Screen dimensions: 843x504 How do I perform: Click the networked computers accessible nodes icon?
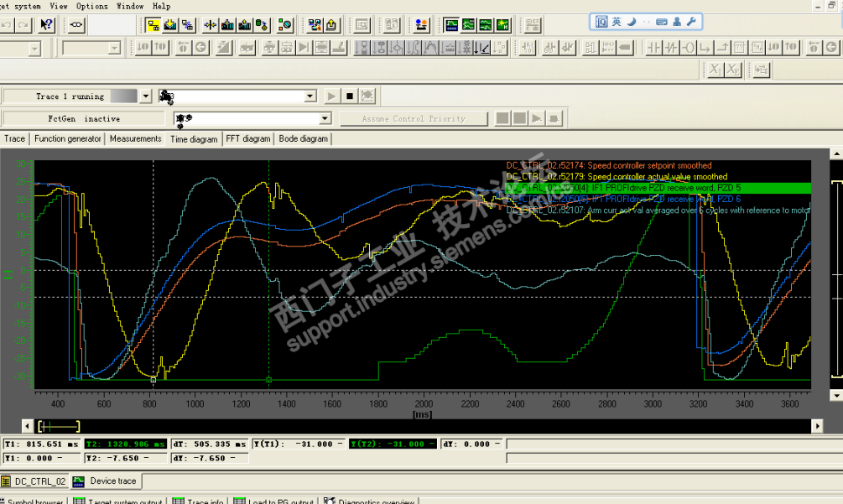click(315, 24)
